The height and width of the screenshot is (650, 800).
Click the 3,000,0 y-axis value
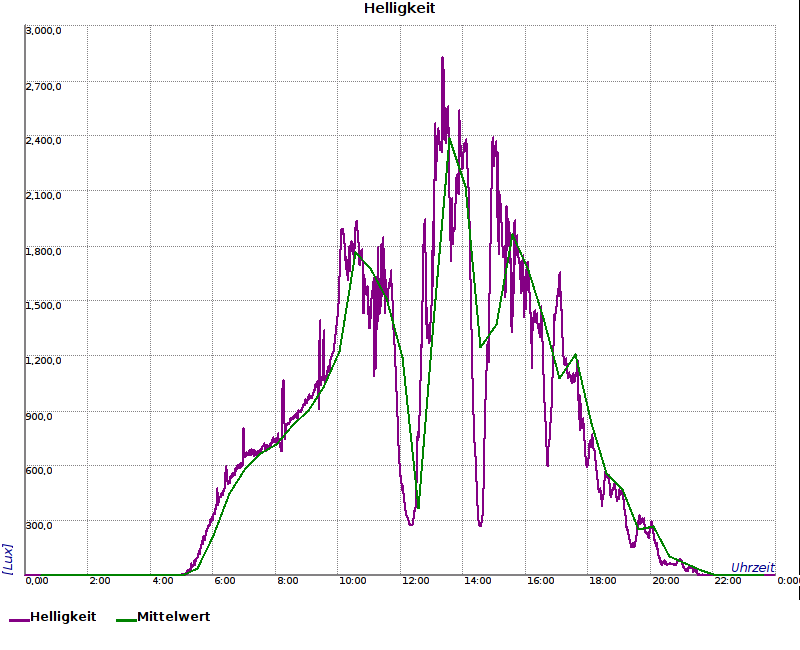(x=43, y=31)
